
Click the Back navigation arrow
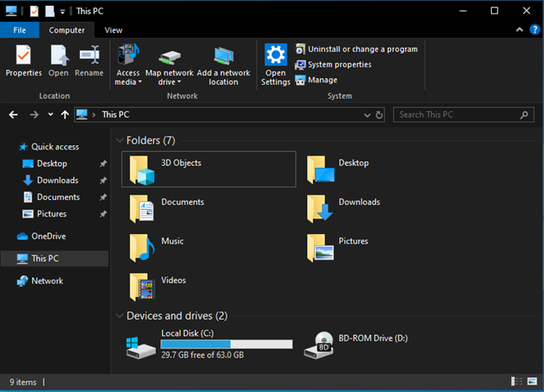tap(13, 114)
